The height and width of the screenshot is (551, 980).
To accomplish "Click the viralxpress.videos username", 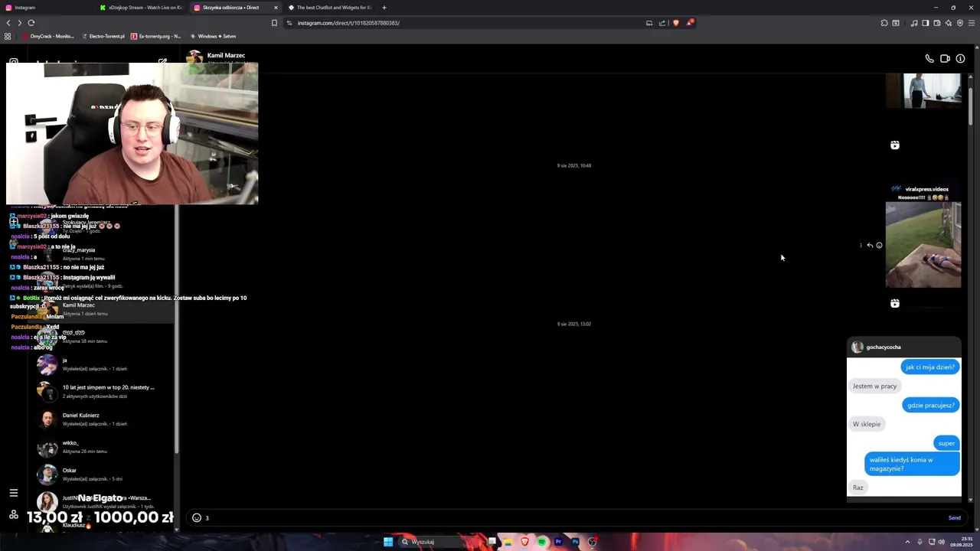I will point(926,189).
